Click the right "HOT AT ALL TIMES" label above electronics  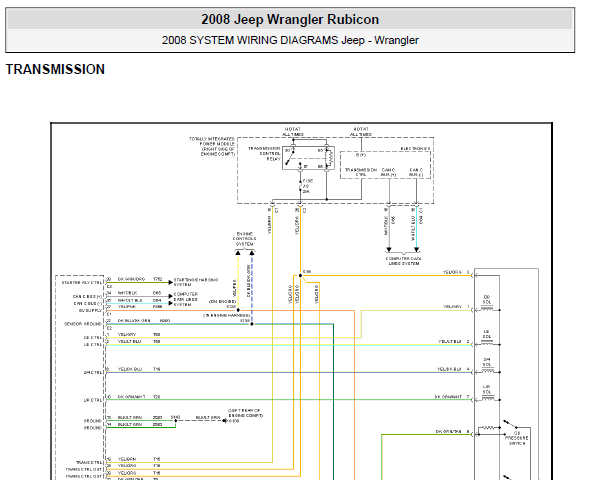coord(361,131)
